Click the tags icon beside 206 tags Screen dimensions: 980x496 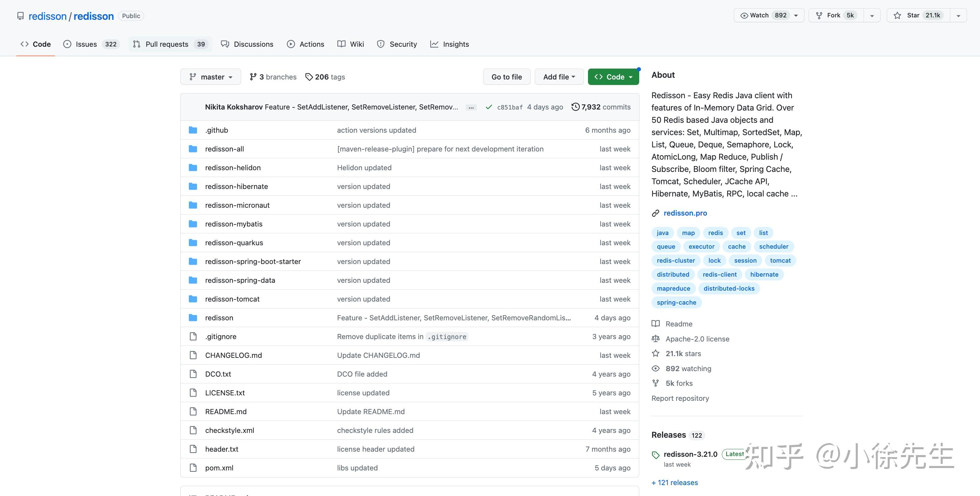click(x=309, y=77)
